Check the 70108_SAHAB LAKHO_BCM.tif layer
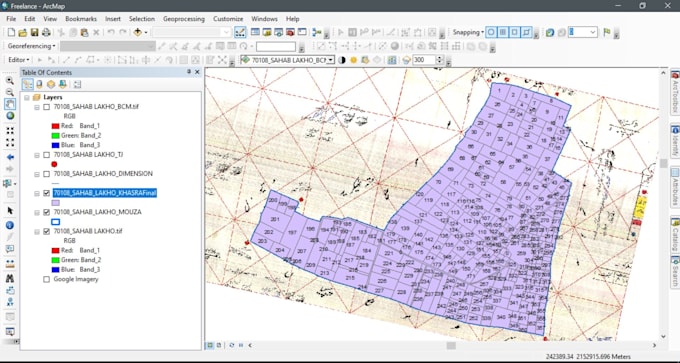The width and height of the screenshot is (680, 363). (x=47, y=107)
